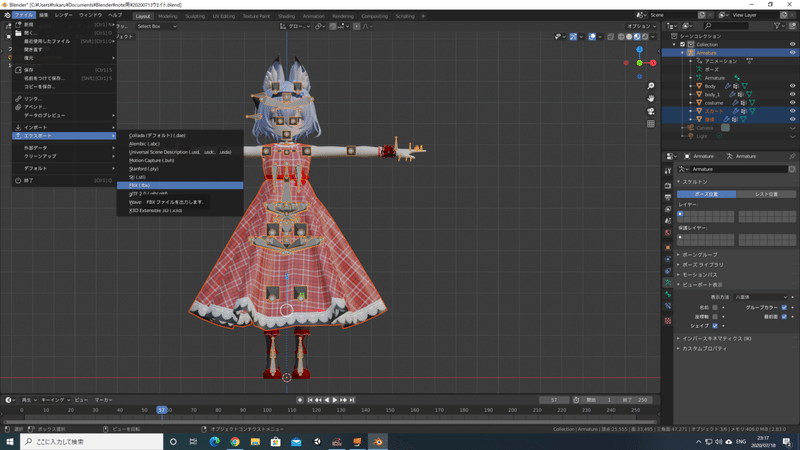Open the データのプレビュー submenu
The width and height of the screenshot is (800, 450).
click(x=64, y=115)
